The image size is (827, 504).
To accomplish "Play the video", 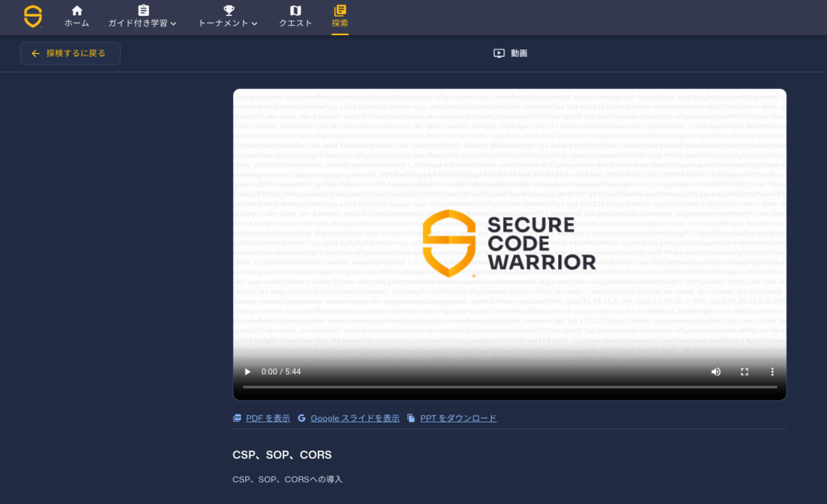I will pos(248,371).
